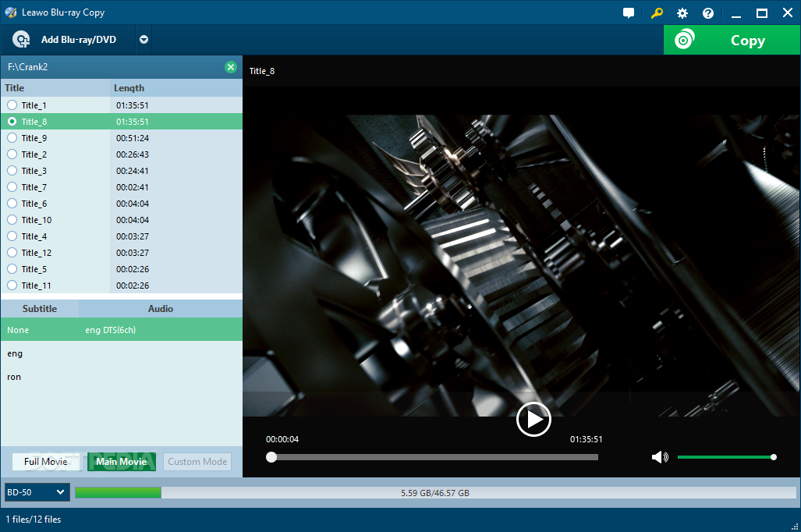
Task: Click the disc capacity bar 5.59 GB/46.57 GB
Action: point(435,493)
